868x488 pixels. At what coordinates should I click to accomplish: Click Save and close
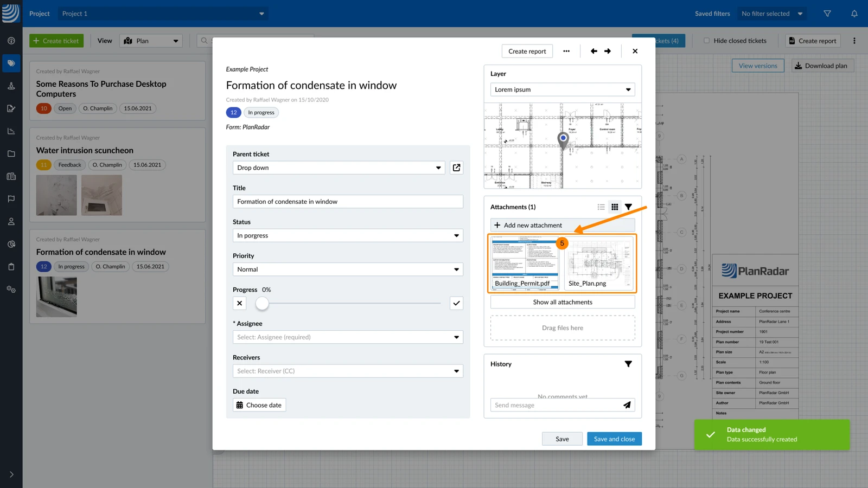pyautogui.click(x=614, y=439)
